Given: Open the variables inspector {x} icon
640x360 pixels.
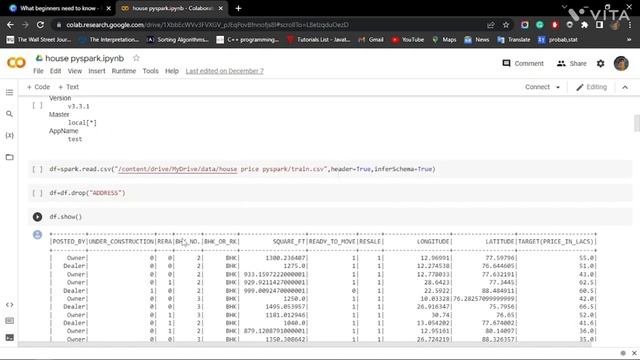Looking at the screenshot, I should point(9,135).
